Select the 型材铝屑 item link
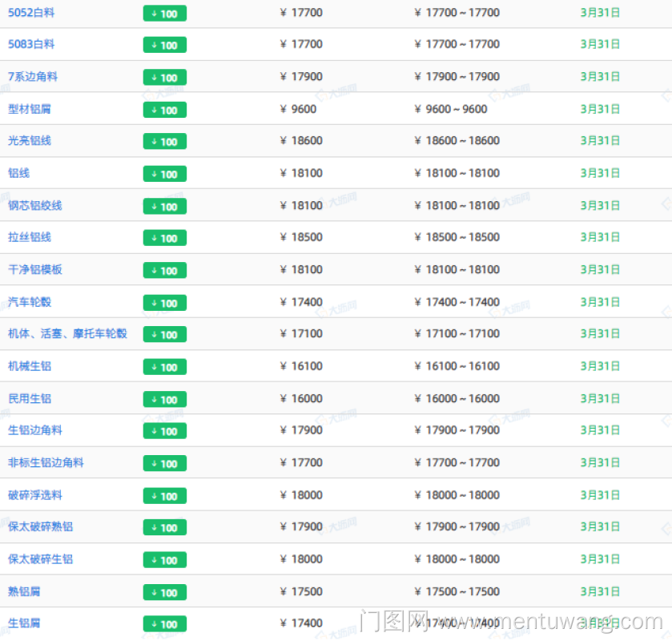Viewport: 672px width, 641px height. pos(30,109)
